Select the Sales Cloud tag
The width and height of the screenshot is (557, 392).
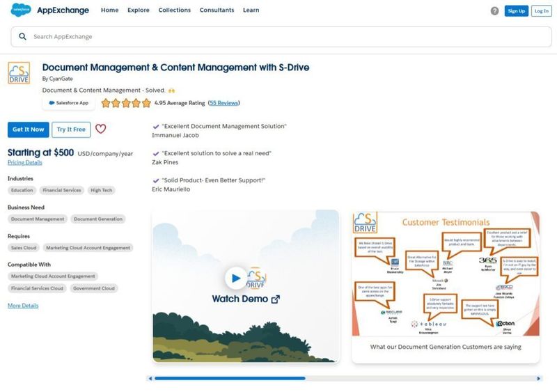tap(24, 248)
